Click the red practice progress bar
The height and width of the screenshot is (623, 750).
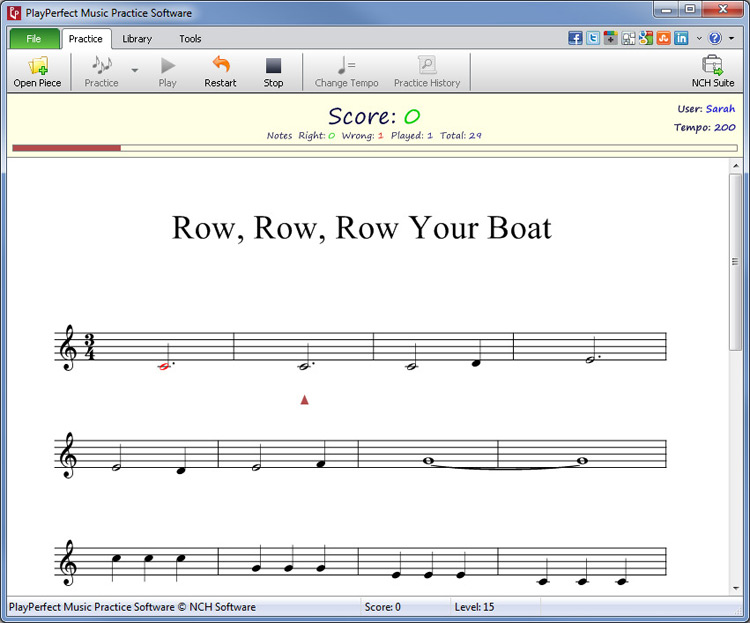pyautogui.click(x=67, y=148)
